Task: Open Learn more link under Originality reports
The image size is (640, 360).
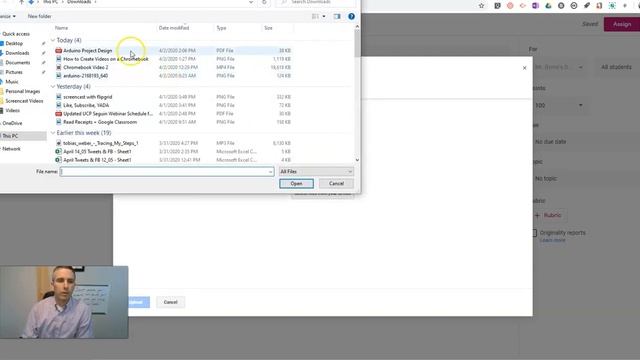Action: pyautogui.click(x=552, y=240)
